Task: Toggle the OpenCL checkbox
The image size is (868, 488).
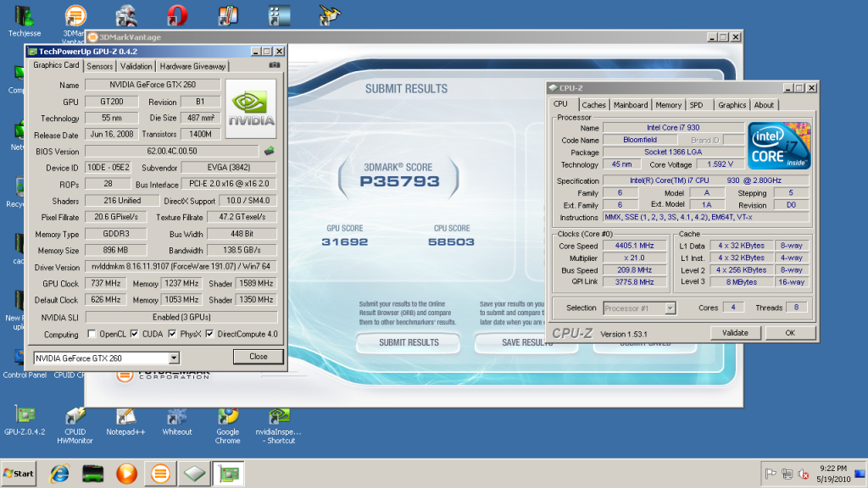Action: tap(92, 334)
